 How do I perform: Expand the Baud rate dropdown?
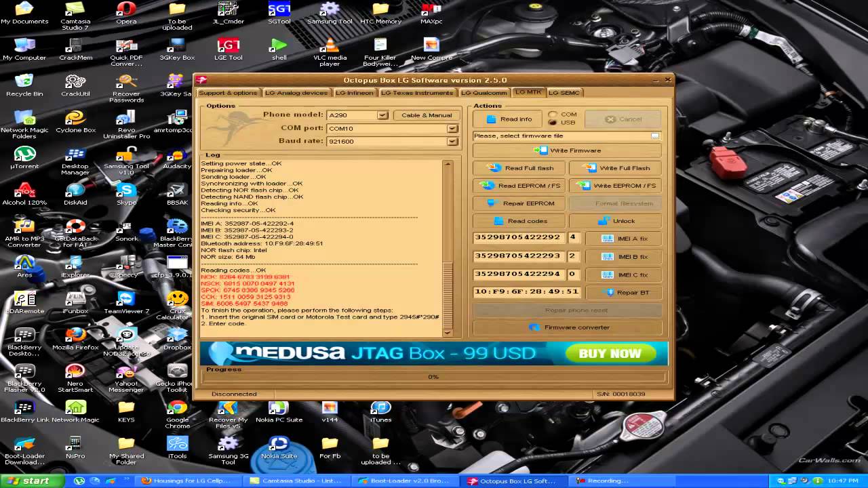[x=452, y=141]
